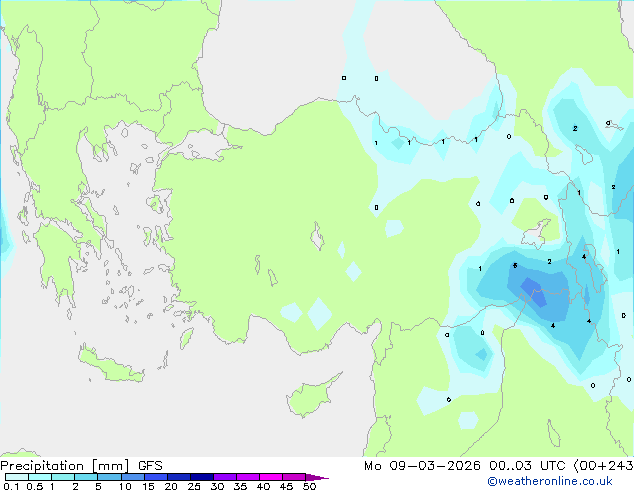This screenshot has width=634, height=490.
Task: Pick the 10–15 mm legend color swatch
Action: (133, 477)
